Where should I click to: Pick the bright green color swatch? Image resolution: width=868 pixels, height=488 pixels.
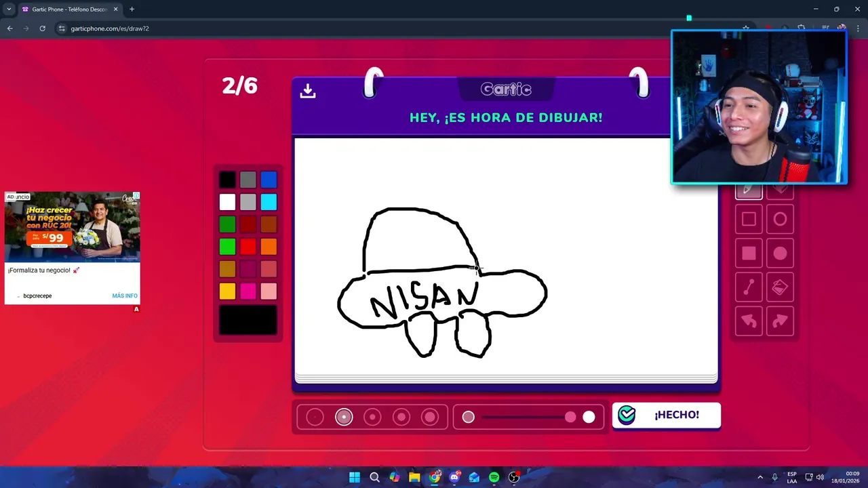(227, 247)
